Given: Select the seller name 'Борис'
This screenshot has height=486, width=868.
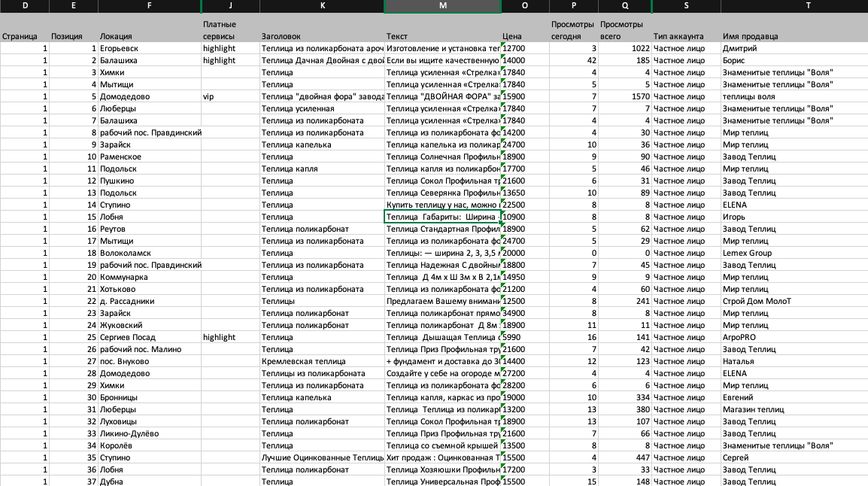Looking at the screenshot, I should pos(794,60).
